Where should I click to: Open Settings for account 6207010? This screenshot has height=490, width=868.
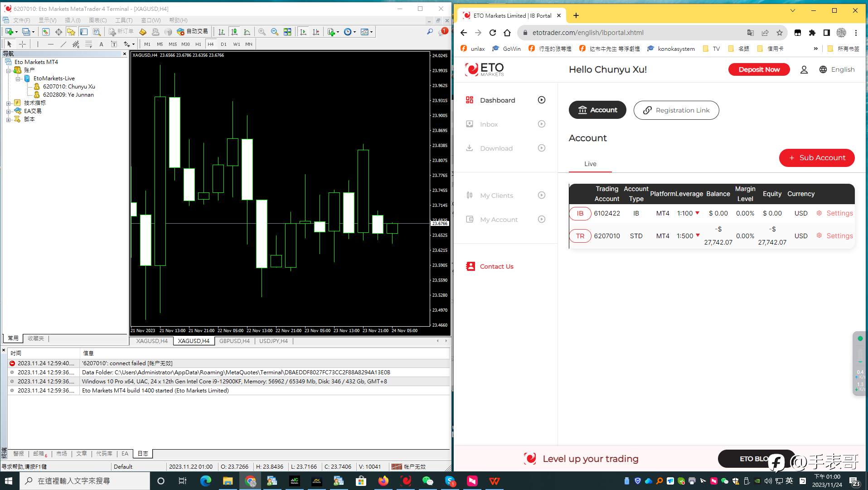835,236
